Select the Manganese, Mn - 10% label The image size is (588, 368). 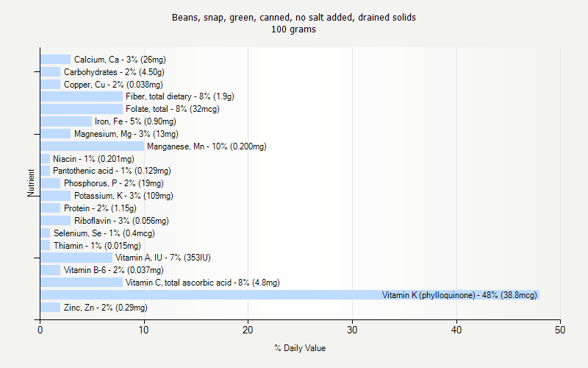click(207, 146)
